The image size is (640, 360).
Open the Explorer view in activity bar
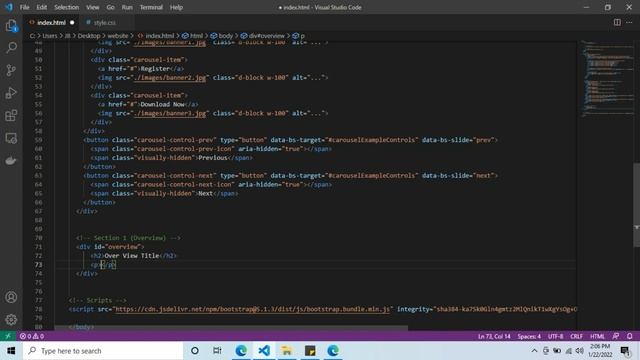click(x=11, y=26)
